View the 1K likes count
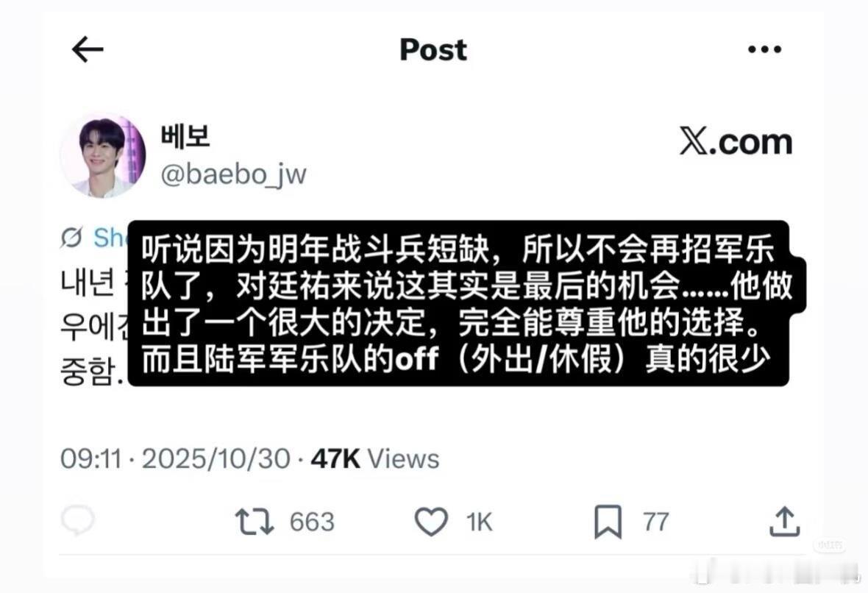Image resolution: width=868 pixels, height=593 pixels. 479,522
